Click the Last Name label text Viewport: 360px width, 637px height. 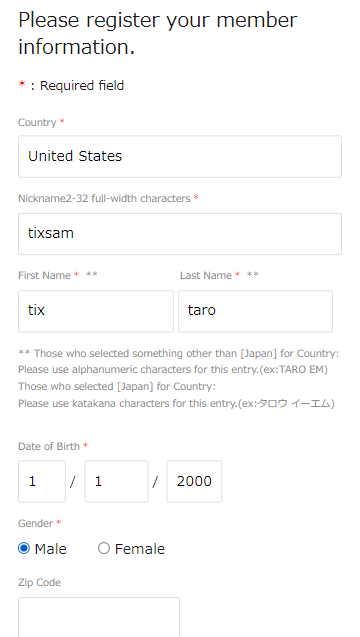click(206, 275)
